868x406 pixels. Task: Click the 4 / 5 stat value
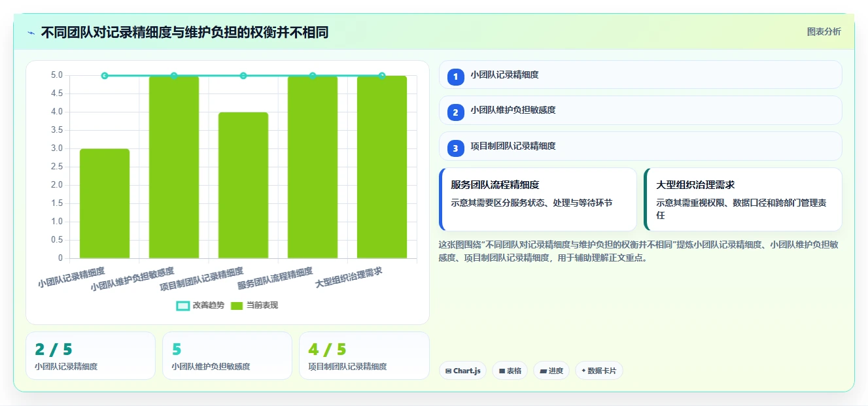click(327, 350)
